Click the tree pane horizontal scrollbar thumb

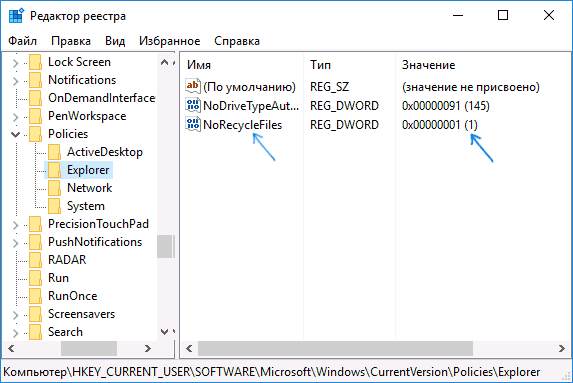click(89, 348)
